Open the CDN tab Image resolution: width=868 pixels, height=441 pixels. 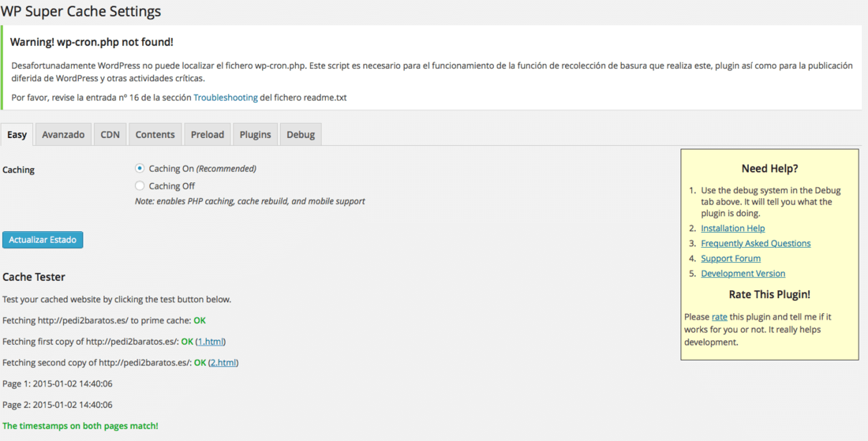110,134
